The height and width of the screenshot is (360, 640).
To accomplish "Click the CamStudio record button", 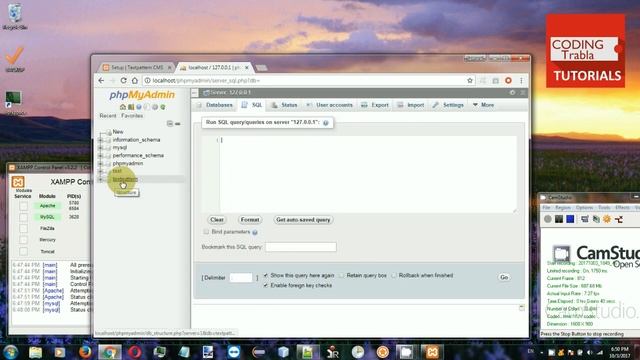I will pos(548,219).
